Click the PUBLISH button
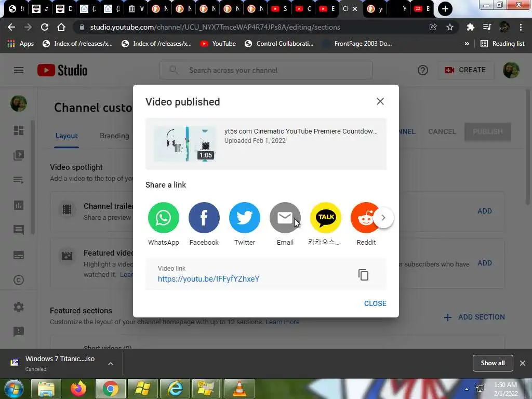This screenshot has height=399, width=532. point(487,131)
